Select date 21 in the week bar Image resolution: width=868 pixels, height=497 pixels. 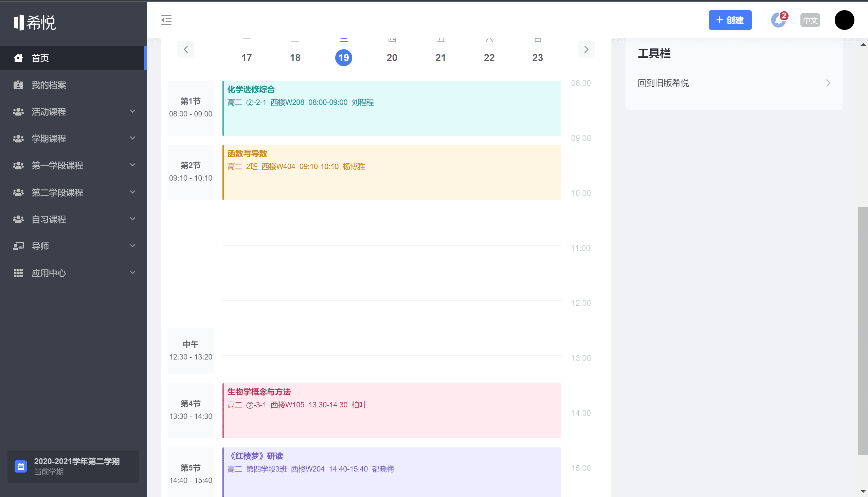point(440,58)
